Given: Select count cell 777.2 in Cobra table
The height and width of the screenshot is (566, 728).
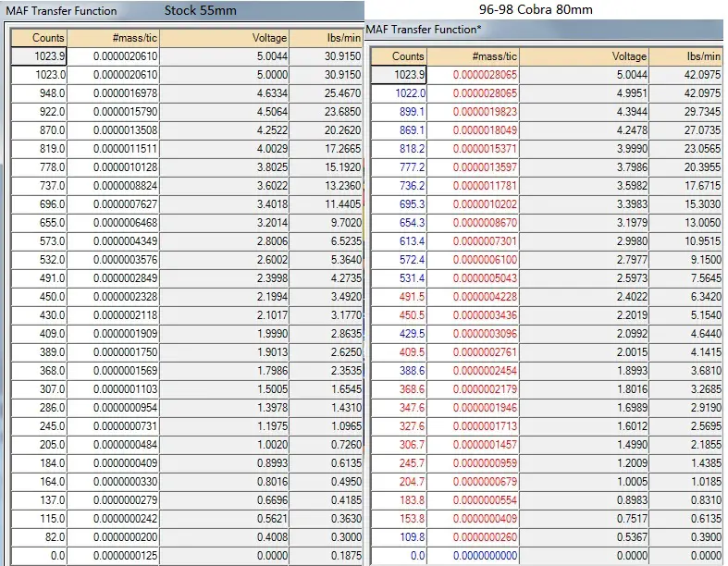Looking at the screenshot, I should coord(399,167).
